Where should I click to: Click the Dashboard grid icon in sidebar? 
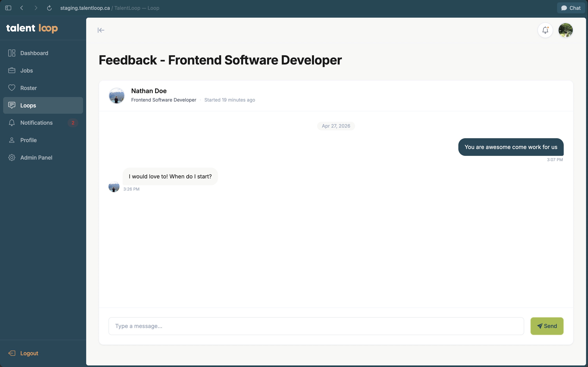coord(12,53)
